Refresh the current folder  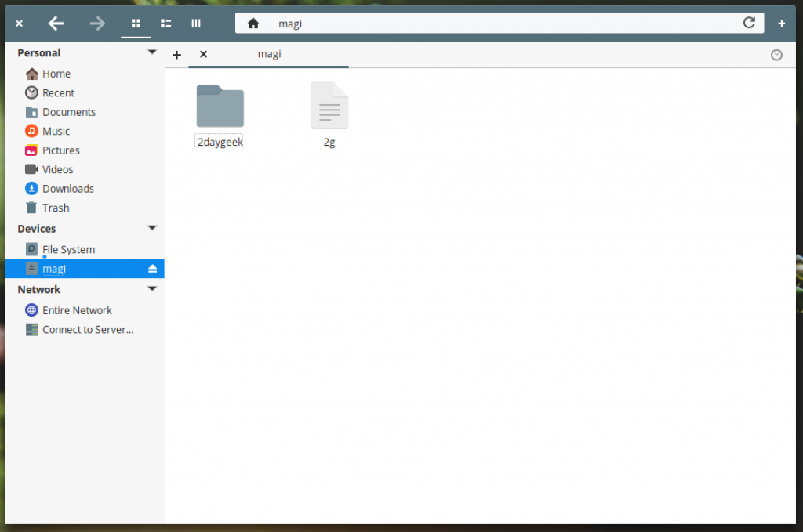pyautogui.click(x=749, y=23)
